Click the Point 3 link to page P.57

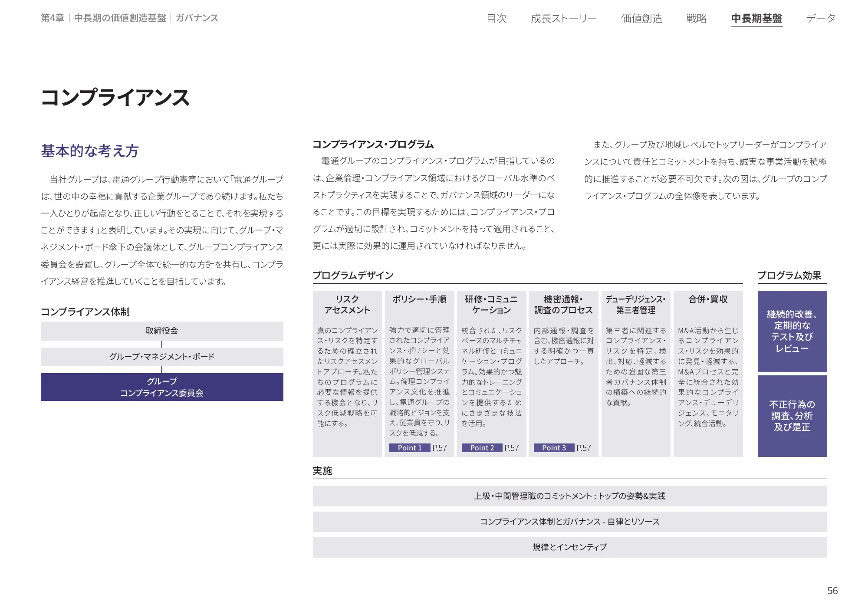(554, 447)
